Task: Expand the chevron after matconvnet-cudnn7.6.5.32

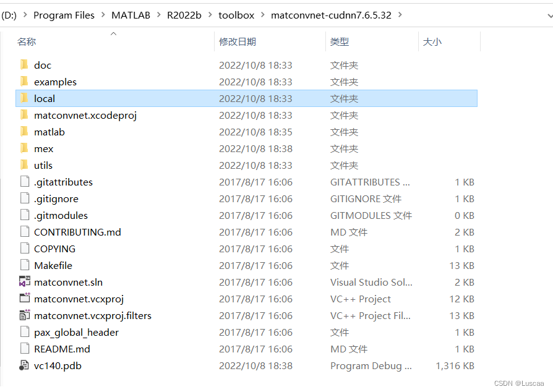Action: [400, 15]
